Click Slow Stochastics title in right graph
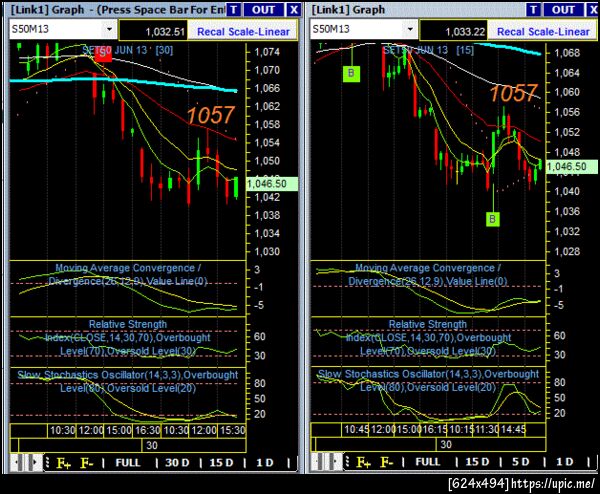 [x=428, y=381]
